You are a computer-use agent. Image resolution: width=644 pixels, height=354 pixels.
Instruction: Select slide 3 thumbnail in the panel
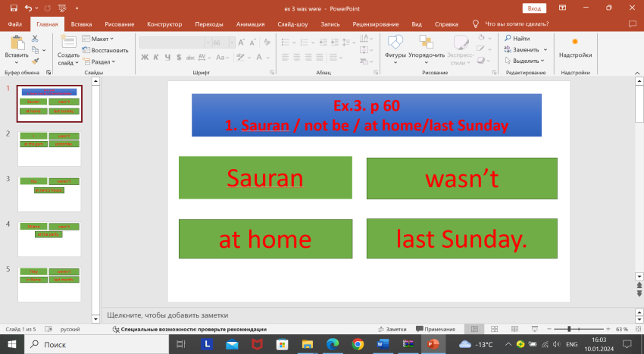[x=49, y=192]
